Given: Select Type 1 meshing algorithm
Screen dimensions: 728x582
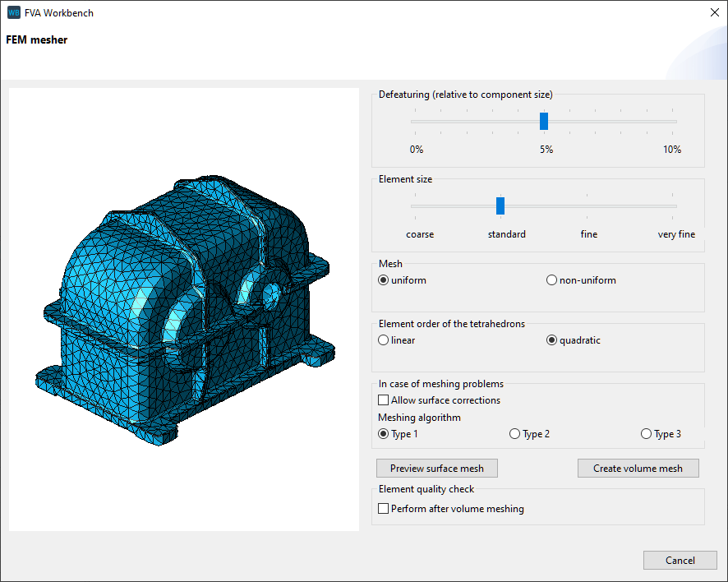Looking at the screenshot, I should [384, 434].
